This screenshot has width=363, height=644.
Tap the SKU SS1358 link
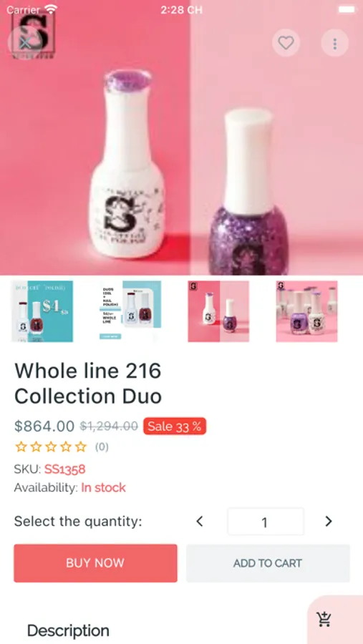(65, 469)
